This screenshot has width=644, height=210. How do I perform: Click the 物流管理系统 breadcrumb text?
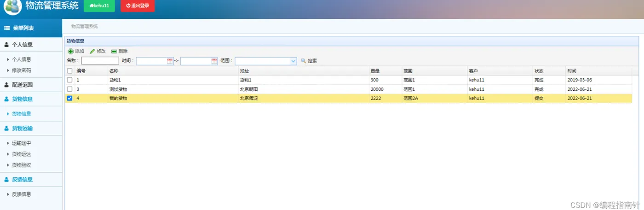[x=84, y=26]
